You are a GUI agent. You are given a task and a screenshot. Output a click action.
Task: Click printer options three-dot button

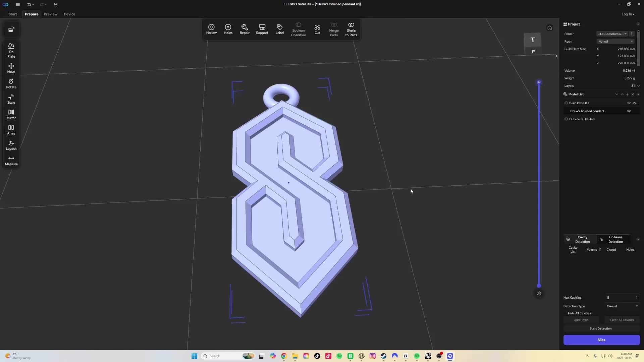(x=632, y=34)
